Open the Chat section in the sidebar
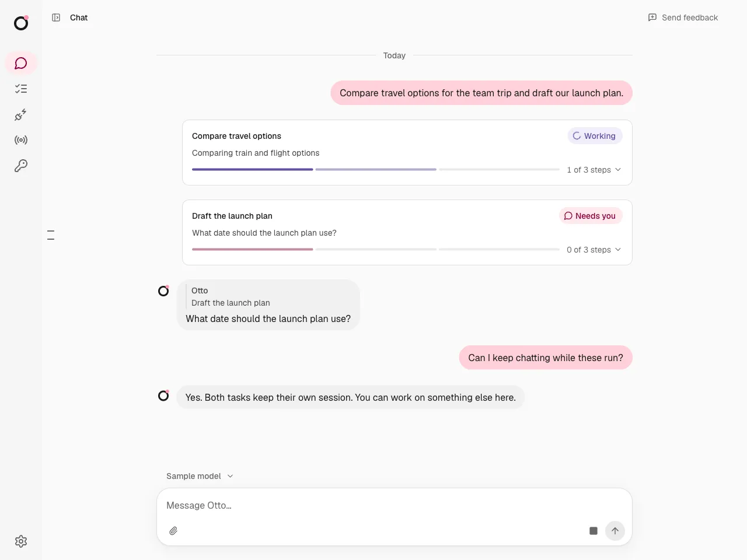Screen dimensions: 747x560 [x=21, y=63]
